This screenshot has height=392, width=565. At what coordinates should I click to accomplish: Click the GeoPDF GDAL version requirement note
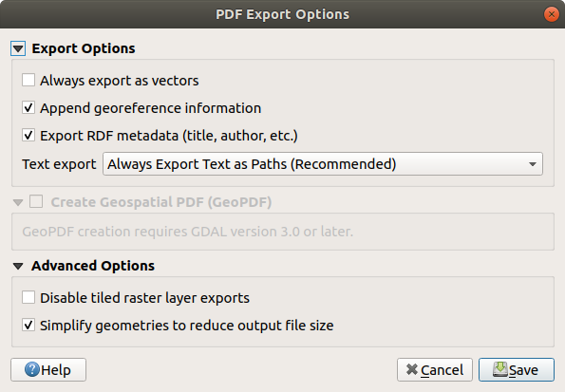tap(188, 232)
